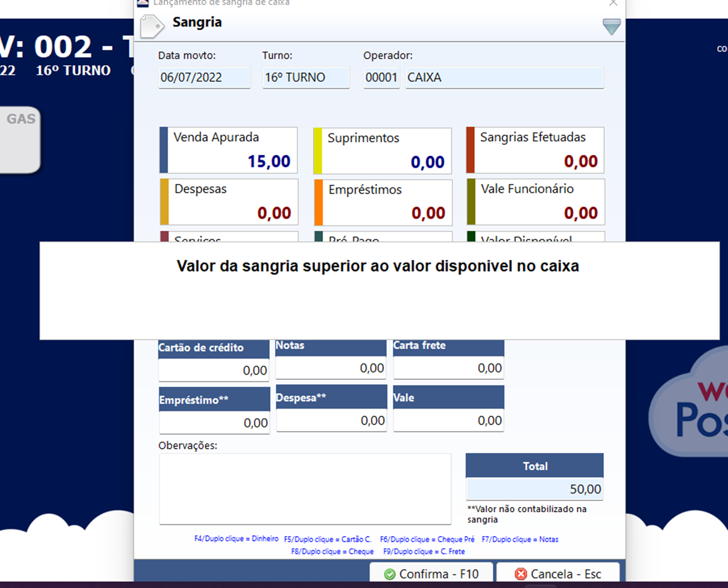Image resolution: width=728 pixels, height=588 pixels.
Task: Click the Suprimentos summary card
Action: tap(383, 151)
